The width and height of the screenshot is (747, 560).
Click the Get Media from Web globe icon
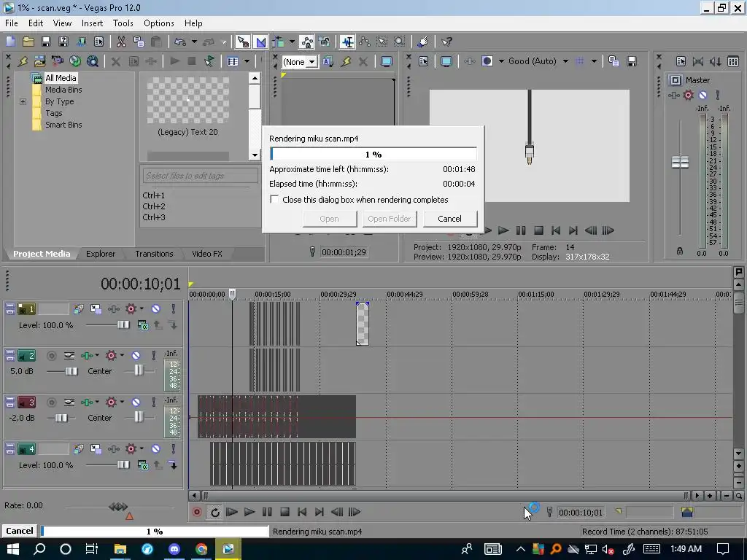[75, 61]
